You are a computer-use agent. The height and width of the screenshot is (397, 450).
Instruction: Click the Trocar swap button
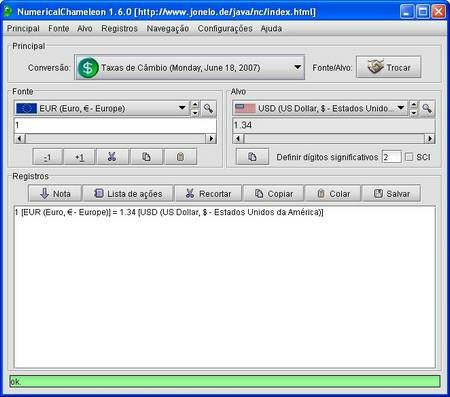[389, 67]
